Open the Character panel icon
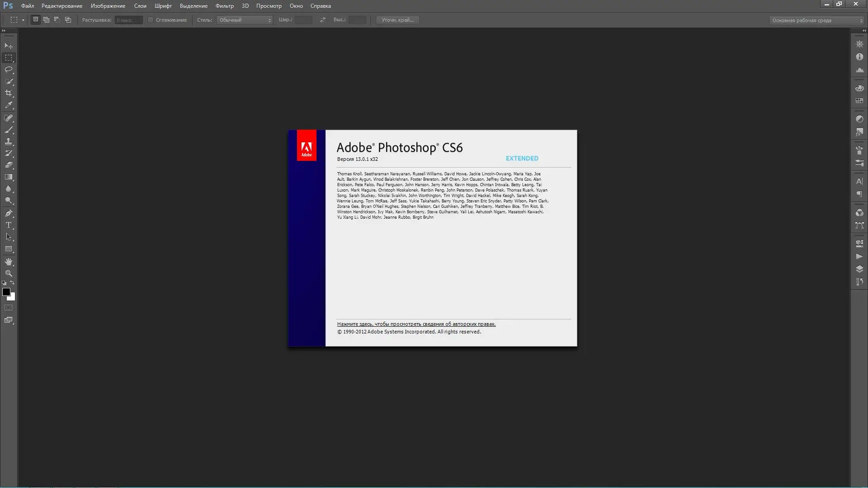 (x=859, y=181)
